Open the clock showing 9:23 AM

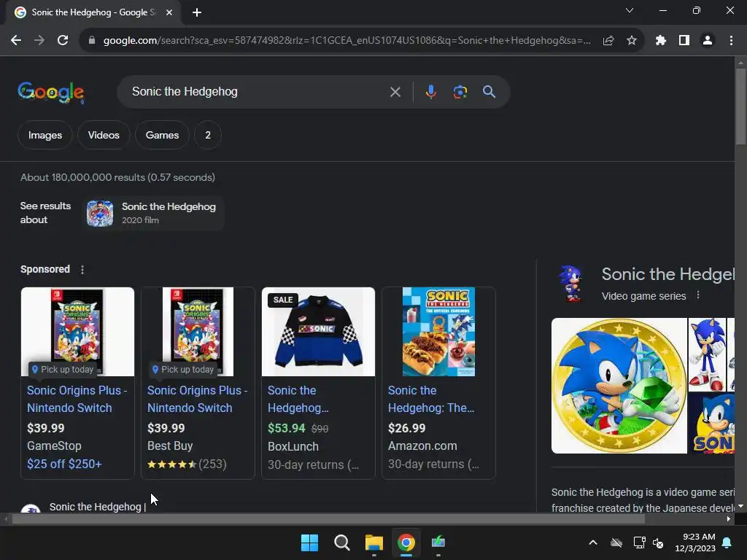tap(695, 542)
